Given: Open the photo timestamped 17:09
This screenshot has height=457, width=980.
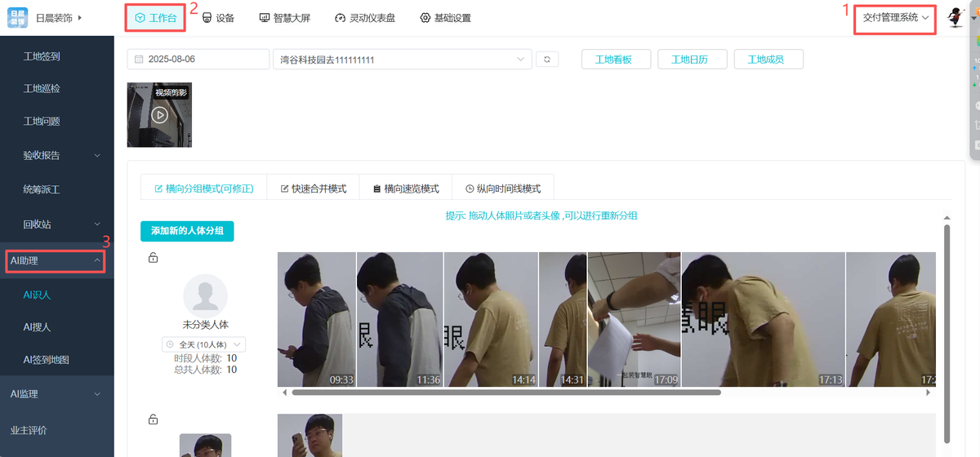Looking at the screenshot, I should pos(635,319).
